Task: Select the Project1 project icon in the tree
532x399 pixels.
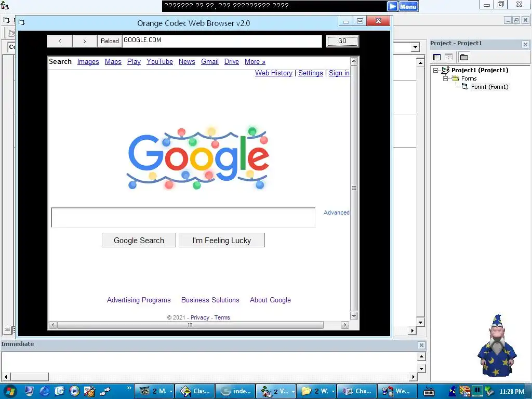Action: coord(445,70)
